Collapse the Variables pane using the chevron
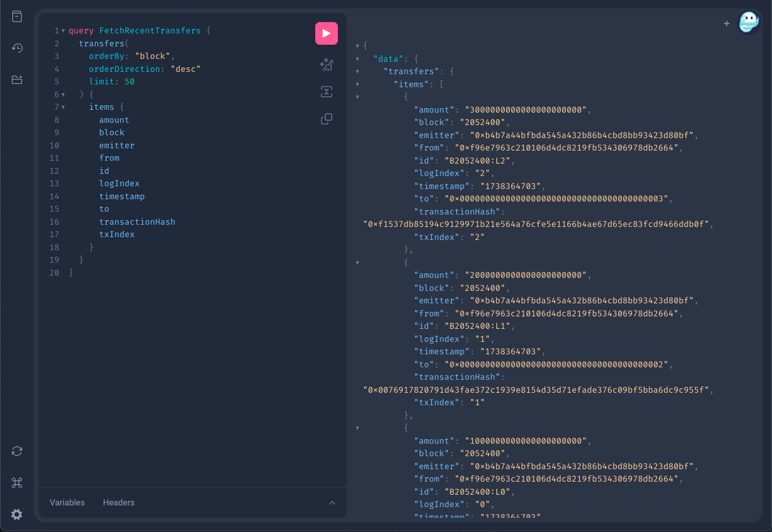The width and height of the screenshot is (772, 532). (x=333, y=502)
